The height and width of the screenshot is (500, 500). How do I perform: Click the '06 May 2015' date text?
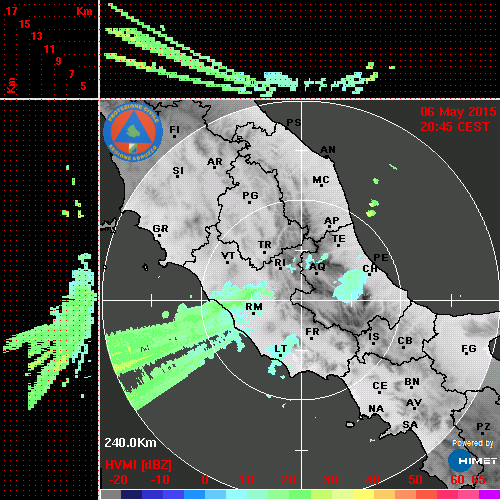tap(458, 112)
